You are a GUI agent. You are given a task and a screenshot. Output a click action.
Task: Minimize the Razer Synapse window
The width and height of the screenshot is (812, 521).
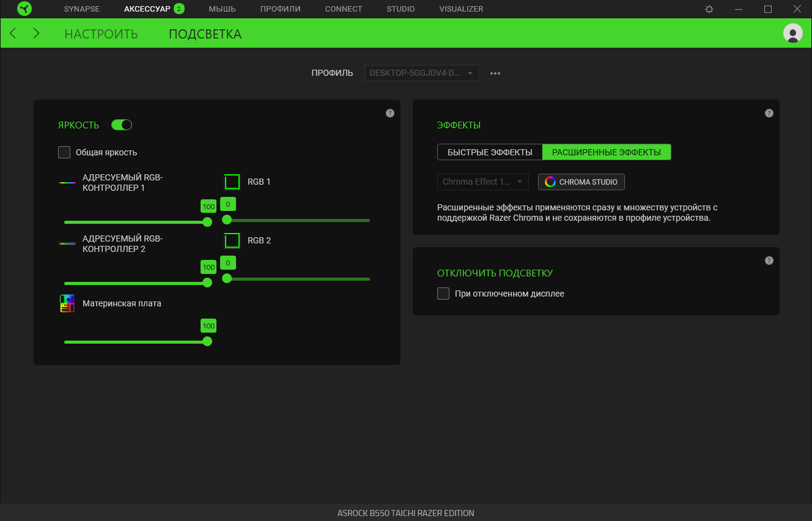739,9
